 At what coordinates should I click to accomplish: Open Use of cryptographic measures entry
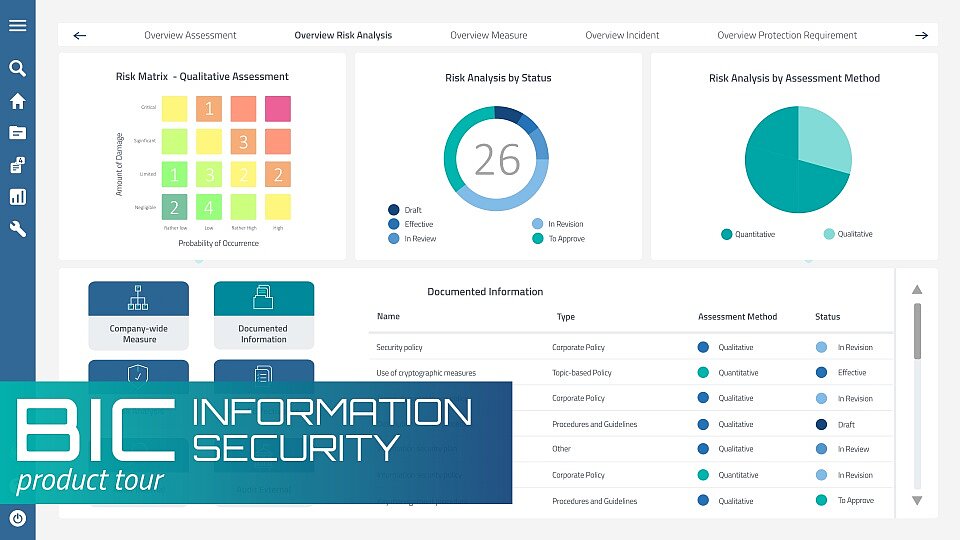point(426,373)
